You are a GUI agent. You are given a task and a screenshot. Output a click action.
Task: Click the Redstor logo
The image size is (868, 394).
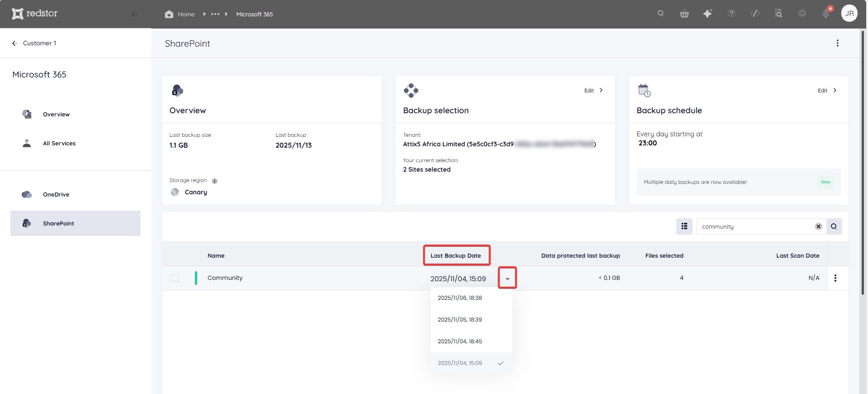(35, 14)
